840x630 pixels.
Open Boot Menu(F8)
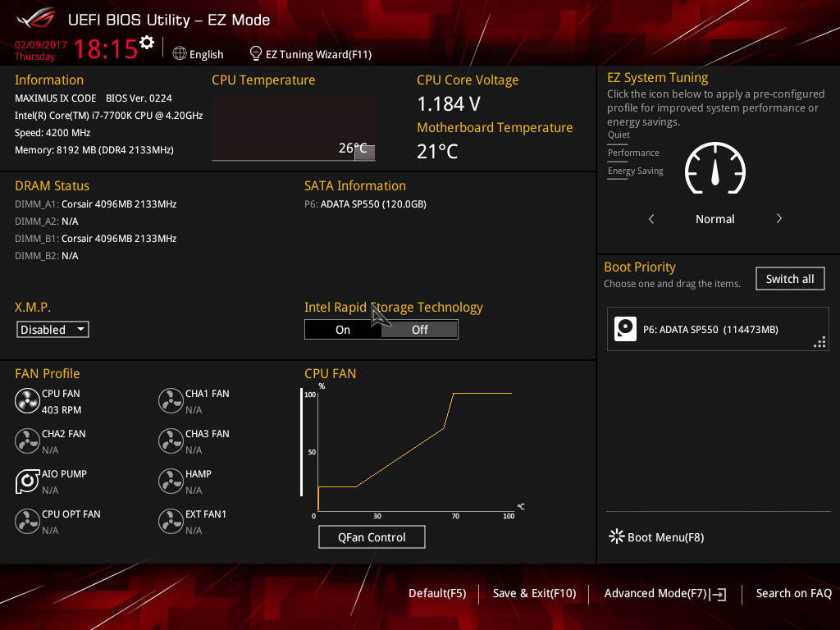(657, 537)
